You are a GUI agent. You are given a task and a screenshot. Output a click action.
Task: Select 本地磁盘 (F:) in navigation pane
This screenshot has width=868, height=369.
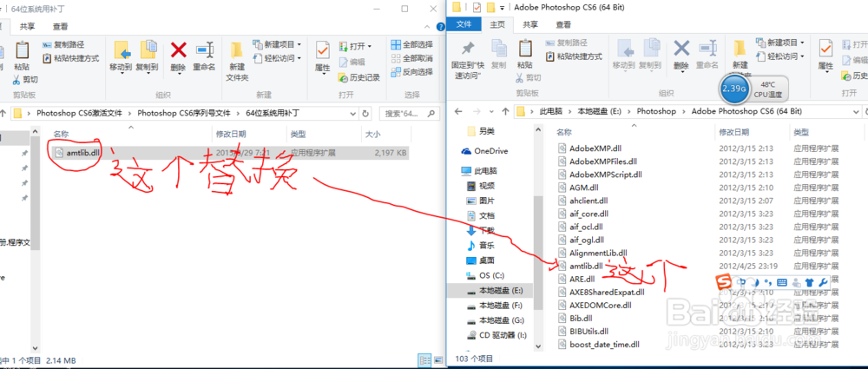[x=495, y=306]
